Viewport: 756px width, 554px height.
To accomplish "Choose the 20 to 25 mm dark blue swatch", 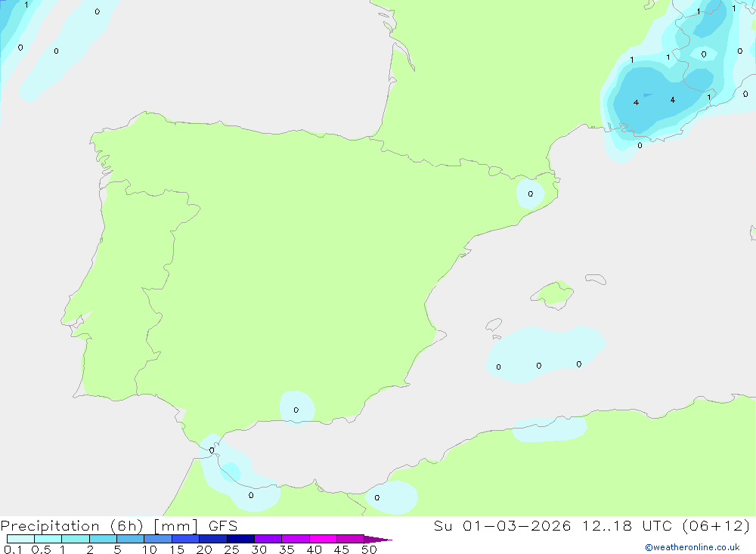I will 213,539.
